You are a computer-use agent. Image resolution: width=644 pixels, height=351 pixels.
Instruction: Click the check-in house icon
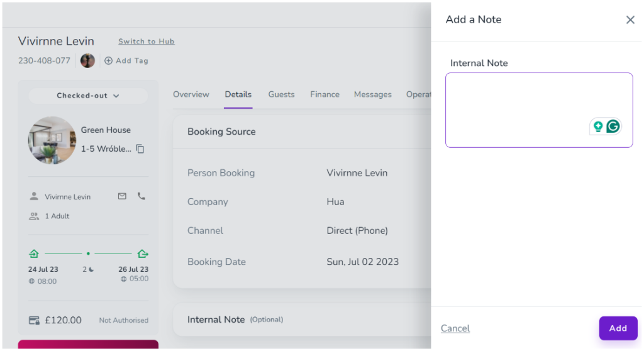(34, 253)
